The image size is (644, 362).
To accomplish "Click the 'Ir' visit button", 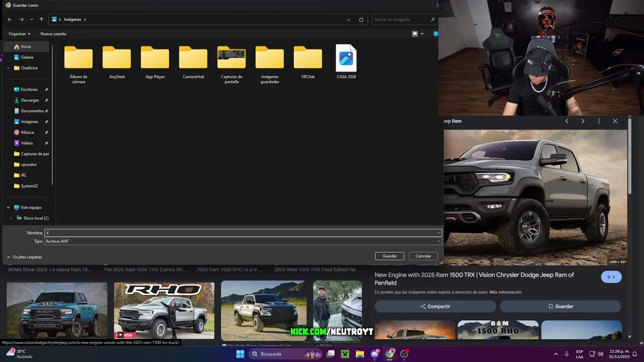I will (611, 277).
